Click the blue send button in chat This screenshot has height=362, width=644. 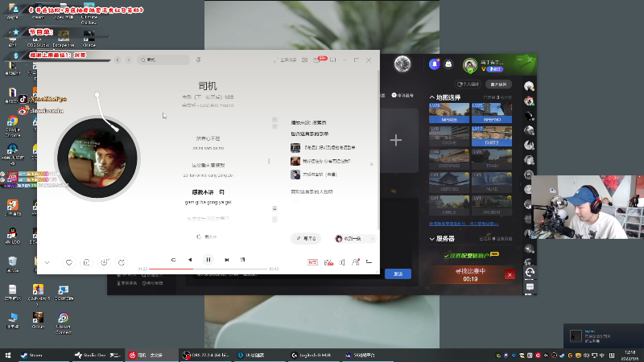point(398,274)
